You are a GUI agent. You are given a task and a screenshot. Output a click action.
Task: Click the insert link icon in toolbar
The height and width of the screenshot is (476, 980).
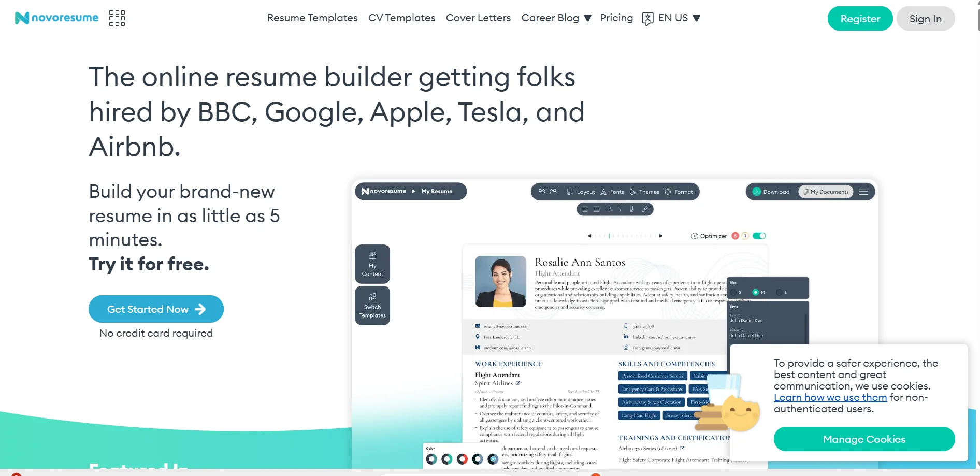(x=645, y=209)
